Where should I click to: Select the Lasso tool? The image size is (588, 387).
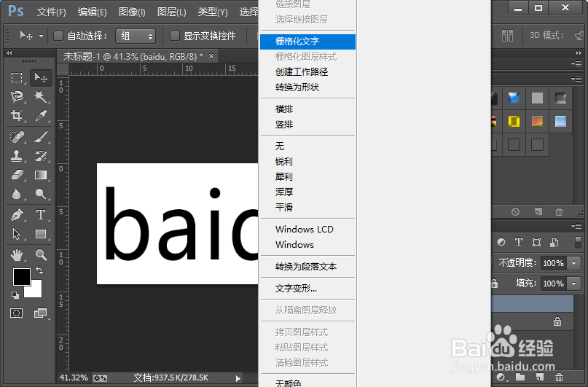(x=17, y=97)
